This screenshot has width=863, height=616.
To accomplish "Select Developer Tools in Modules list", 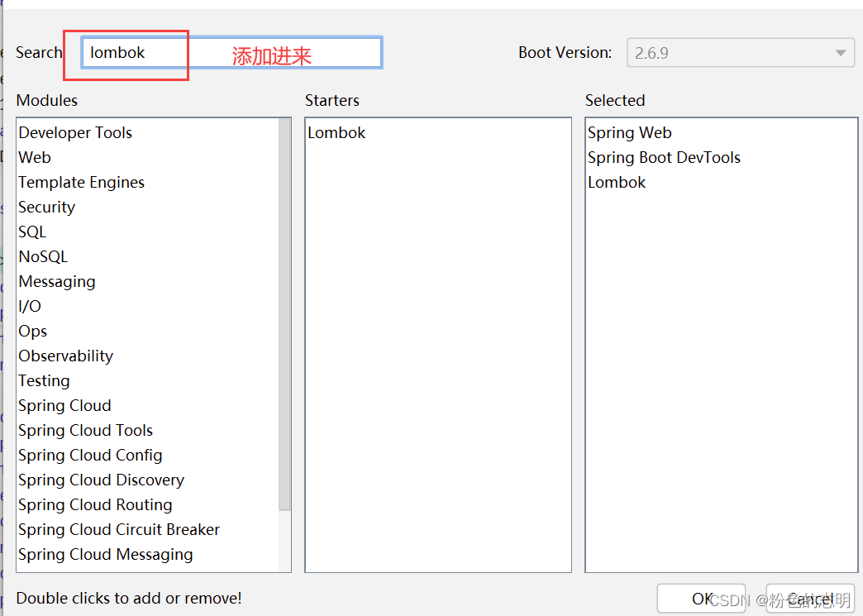I will [x=75, y=133].
